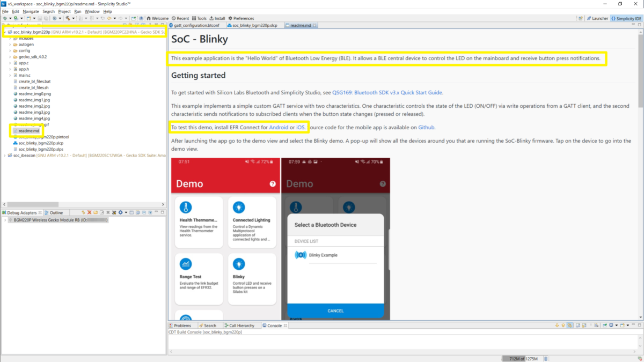
Task: Select soc_blinky_bgm220p.slps file
Action: (41, 150)
